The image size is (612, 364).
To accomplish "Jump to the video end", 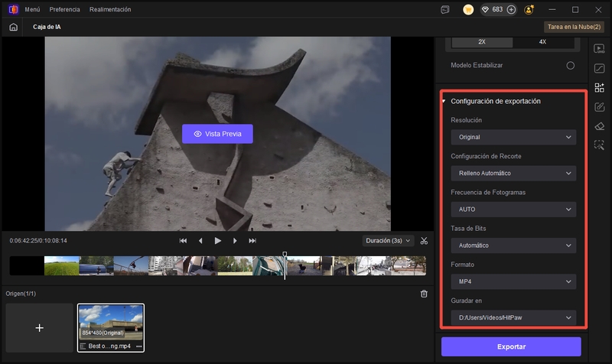I will click(x=252, y=241).
